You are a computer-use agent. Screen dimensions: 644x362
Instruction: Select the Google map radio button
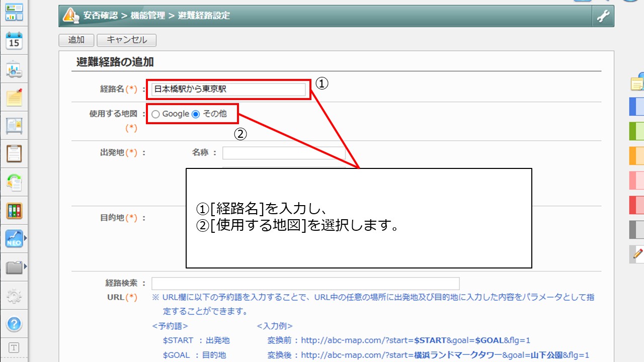[155, 114]
